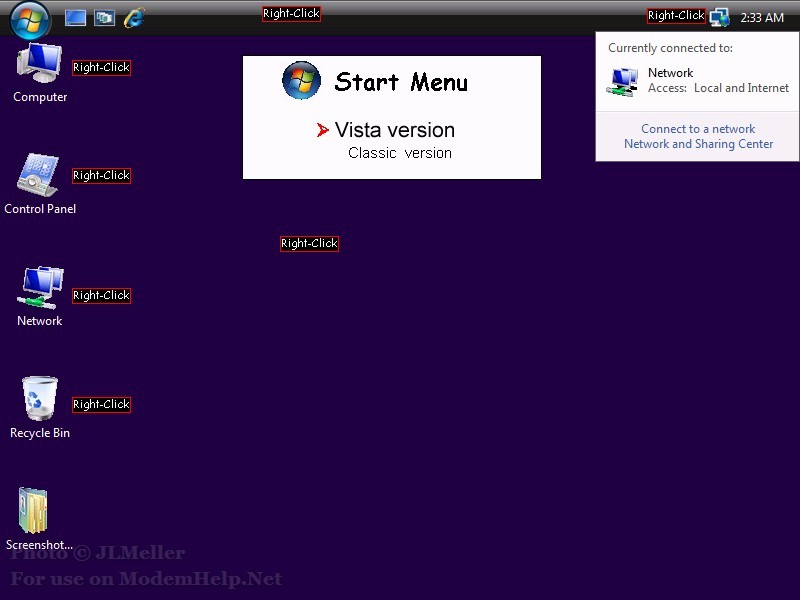This screenshot has width=800, height=600.
Task: Select the Control Panel desktop icon
Action: [40, 184]
